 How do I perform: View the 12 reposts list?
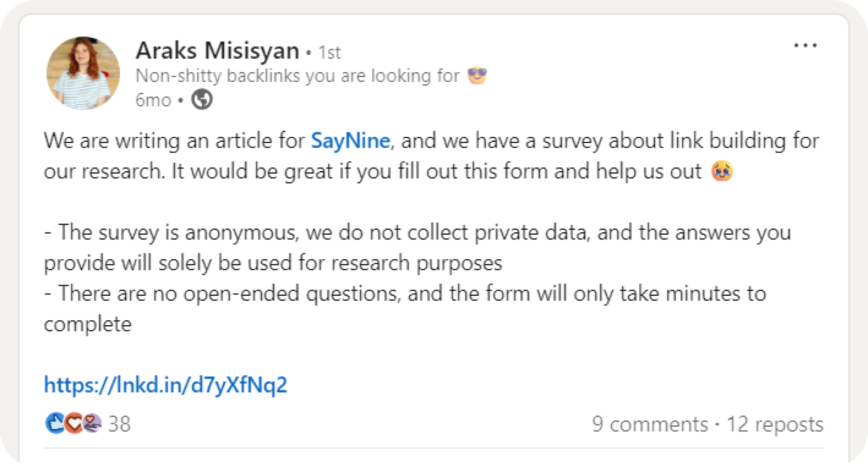775,425
